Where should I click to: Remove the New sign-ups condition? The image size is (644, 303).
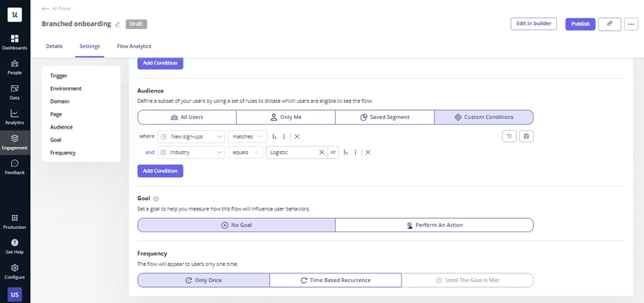click(x=297, y=137)
